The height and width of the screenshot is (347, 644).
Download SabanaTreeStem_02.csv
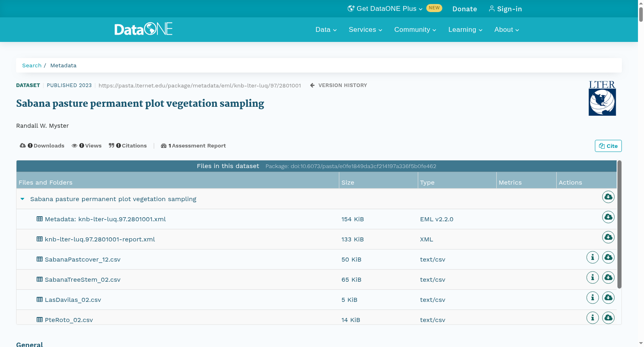(608, 277)
